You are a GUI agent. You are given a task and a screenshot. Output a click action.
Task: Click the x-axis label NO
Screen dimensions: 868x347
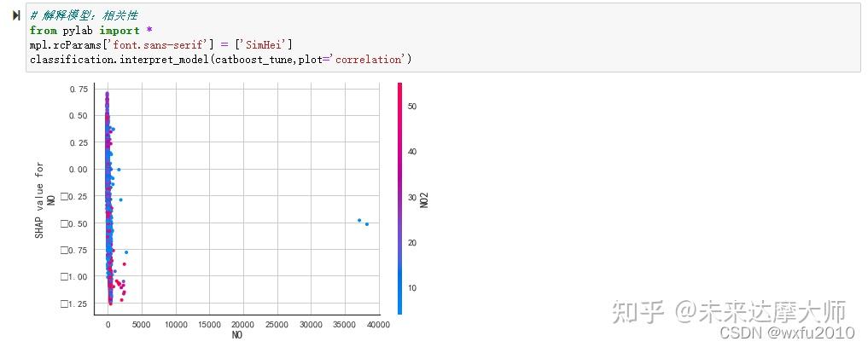pos(237,336)
